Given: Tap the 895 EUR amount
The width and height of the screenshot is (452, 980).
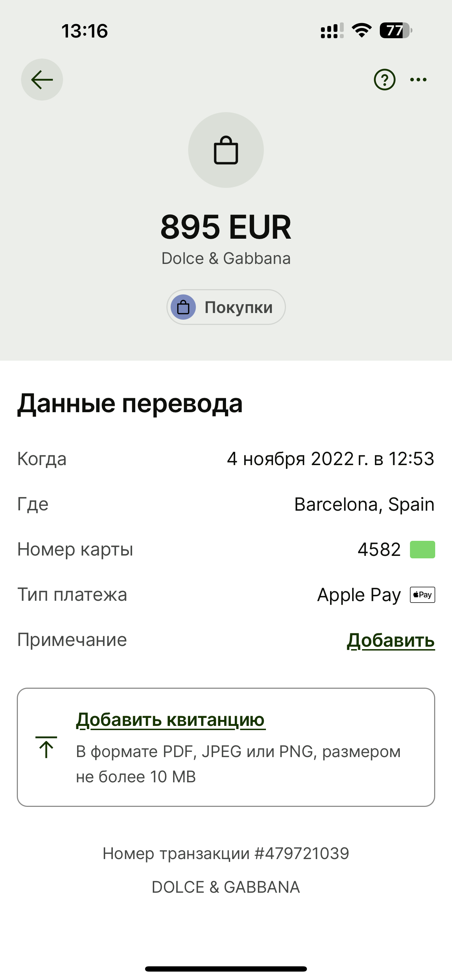Looking at the screenshot, I should (226, 227).
